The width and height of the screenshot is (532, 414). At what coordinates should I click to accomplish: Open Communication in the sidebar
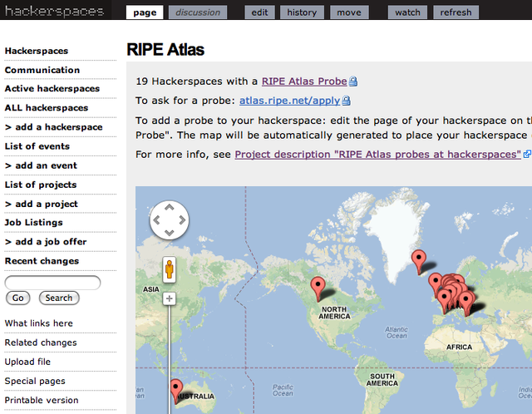(42, 70)
